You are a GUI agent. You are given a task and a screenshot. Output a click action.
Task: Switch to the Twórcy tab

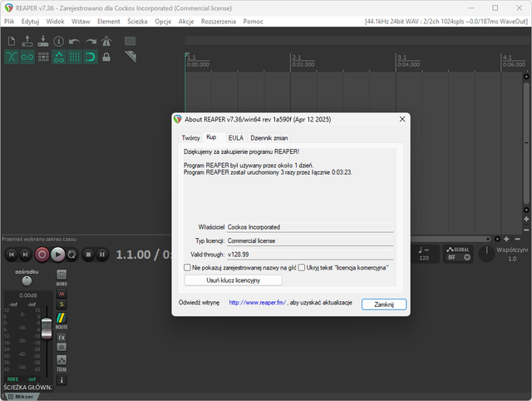(x=190, y=138)
